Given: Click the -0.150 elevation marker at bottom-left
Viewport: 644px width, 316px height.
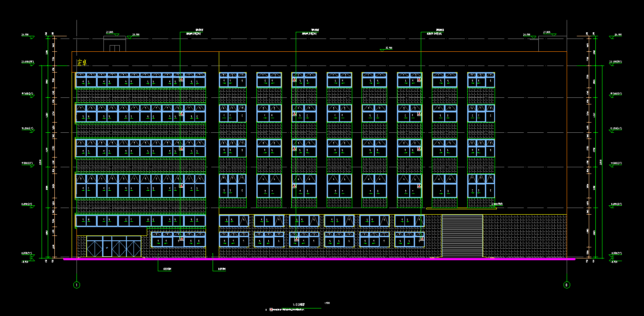Looking at the screenshot, I should coord(27,262).
